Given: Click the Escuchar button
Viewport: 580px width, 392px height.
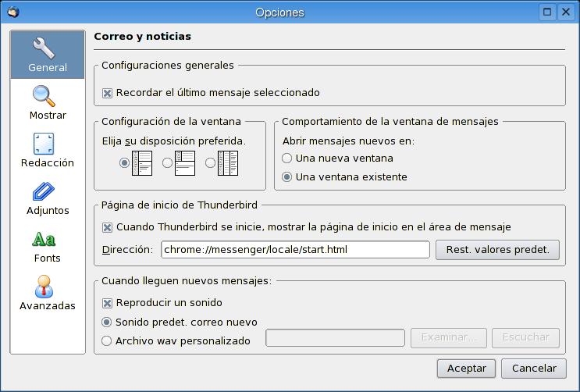Looking at the screenshot, I should (x=525, y=337).
